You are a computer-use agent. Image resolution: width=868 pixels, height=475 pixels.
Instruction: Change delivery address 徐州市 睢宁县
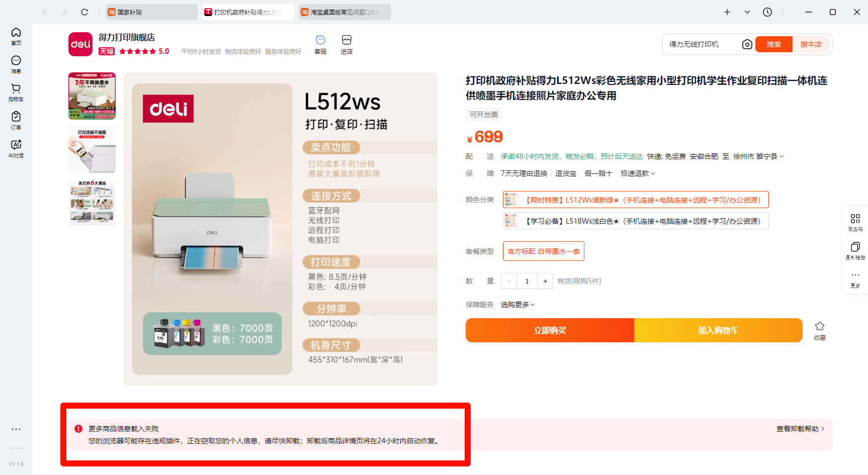pyautogui.click(x=758, y=156)
